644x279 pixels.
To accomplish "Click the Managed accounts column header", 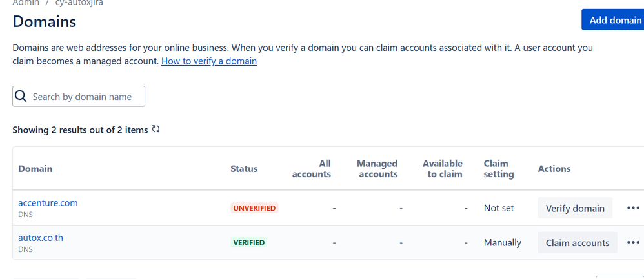I will click(x=377, y=169).
